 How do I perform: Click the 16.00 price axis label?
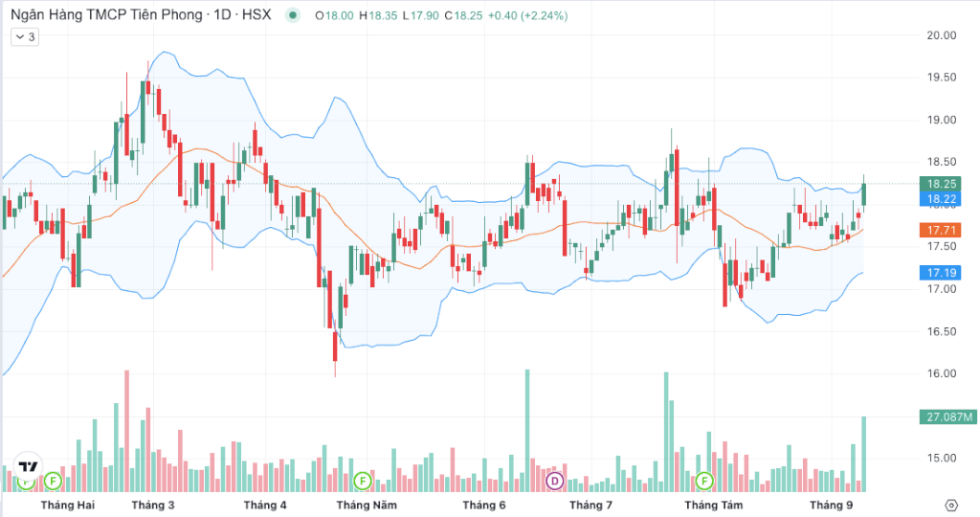pos(942,373)
